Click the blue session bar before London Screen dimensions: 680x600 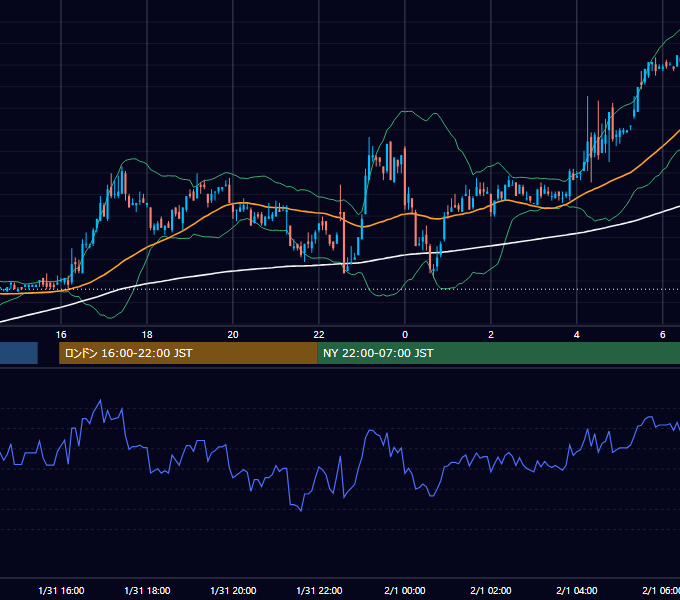tap(19, 353)
